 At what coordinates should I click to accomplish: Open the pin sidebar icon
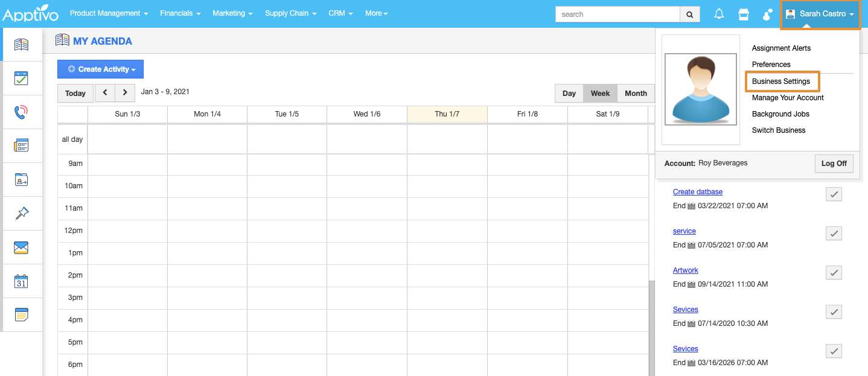pos(22,213)
